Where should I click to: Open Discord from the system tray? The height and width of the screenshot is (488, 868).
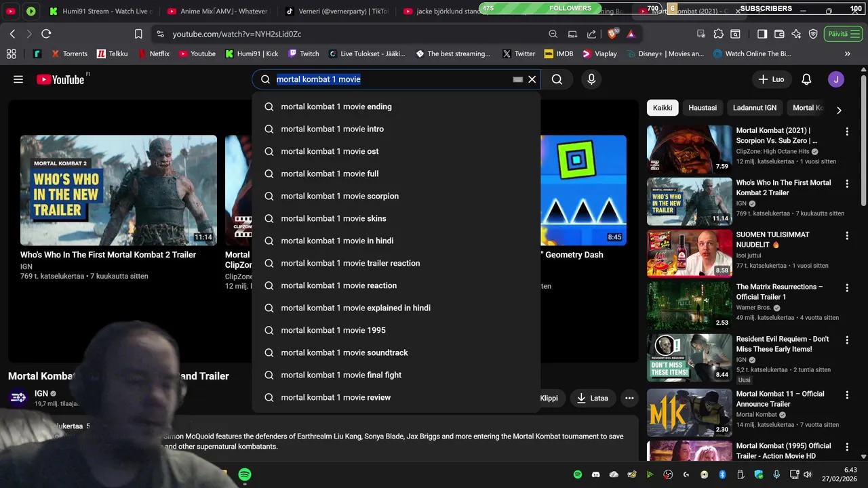pyautogui.click(x=596, y=474)
